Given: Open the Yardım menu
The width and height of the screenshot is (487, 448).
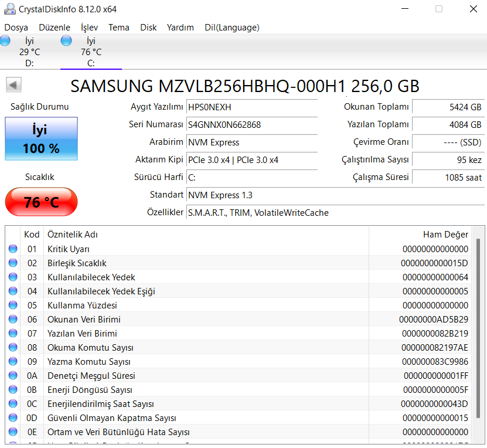Looking at the screenshot, I should [180, 28].
